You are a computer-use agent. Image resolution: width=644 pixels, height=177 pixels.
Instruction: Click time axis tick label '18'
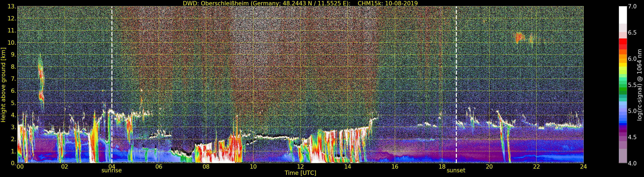click(442, 166)
